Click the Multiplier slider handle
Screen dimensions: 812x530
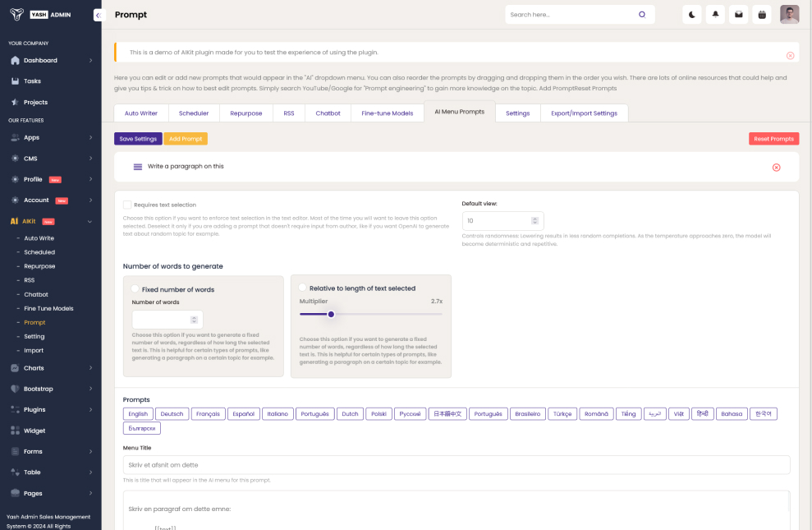[x=331, y=314]
